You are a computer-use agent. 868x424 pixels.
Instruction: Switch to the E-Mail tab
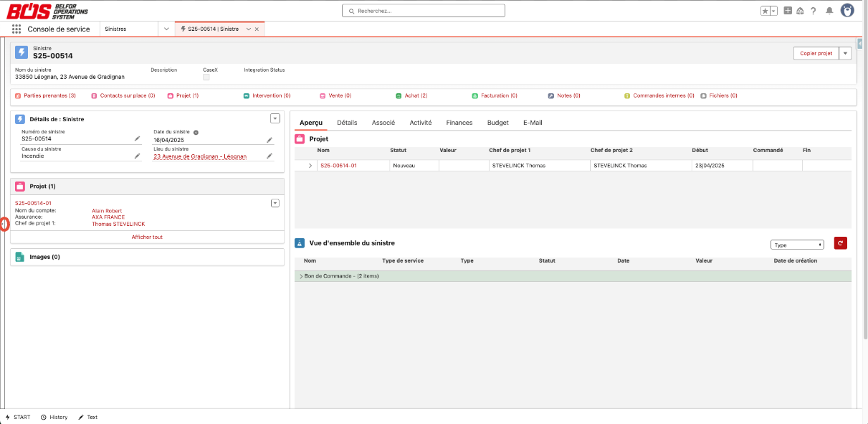[533, 123]
